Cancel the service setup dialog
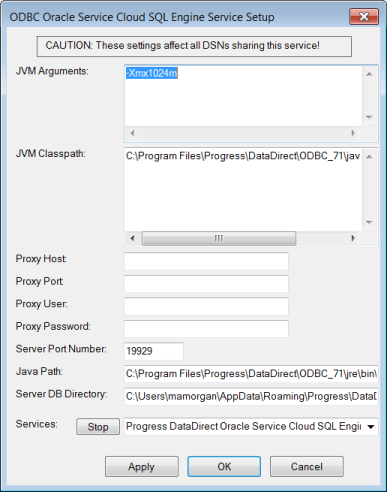 (x=307, y=466)
